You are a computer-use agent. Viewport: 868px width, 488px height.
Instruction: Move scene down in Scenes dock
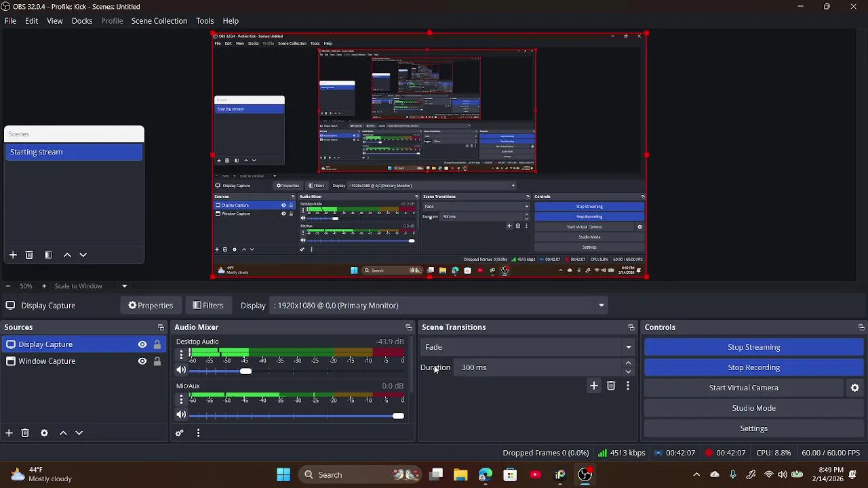click(83, 255)
